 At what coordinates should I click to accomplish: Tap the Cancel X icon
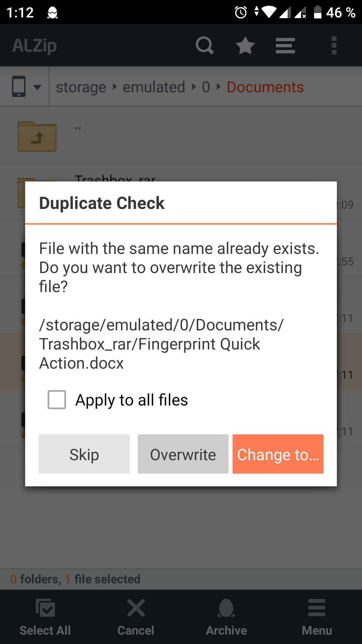(136, 607)
